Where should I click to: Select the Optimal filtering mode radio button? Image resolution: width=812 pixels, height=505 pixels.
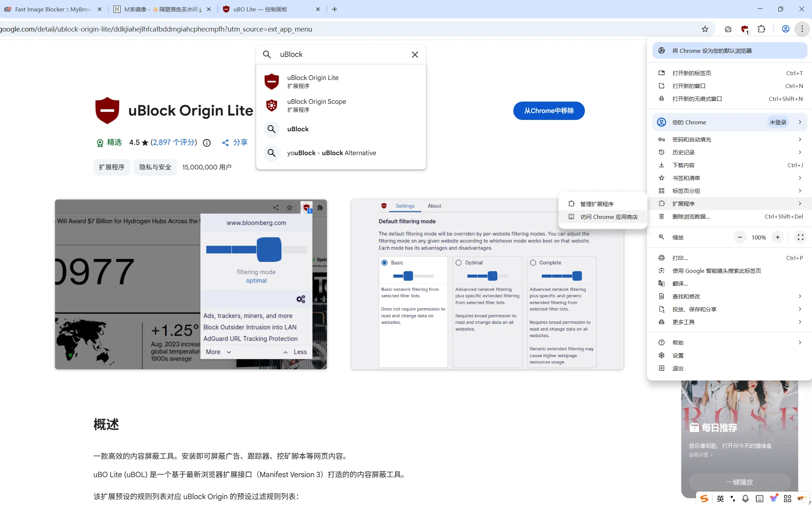[x=459, y=263]
